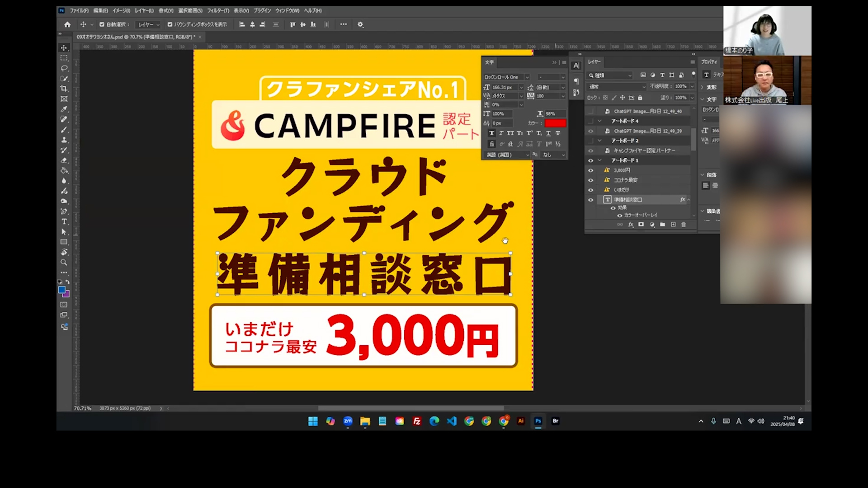868x488 pixels.
Task: Select the Path Selection arrow tool
Action: (x=64, y=232)
